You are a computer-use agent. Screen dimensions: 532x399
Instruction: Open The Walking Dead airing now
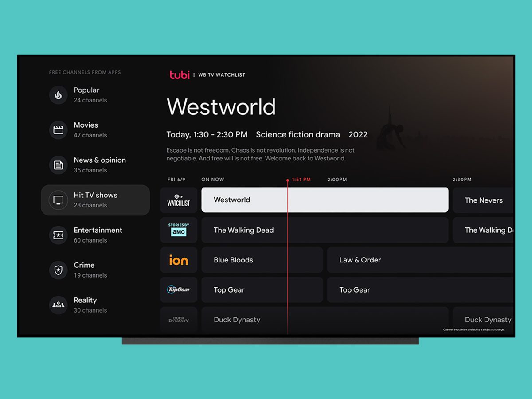(x=325, y=230)
